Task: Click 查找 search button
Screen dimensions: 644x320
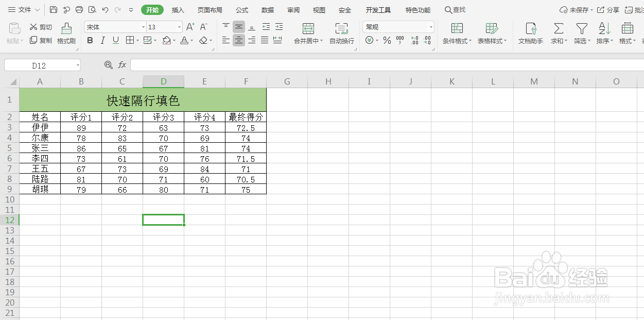Action: tap(455, 10)
